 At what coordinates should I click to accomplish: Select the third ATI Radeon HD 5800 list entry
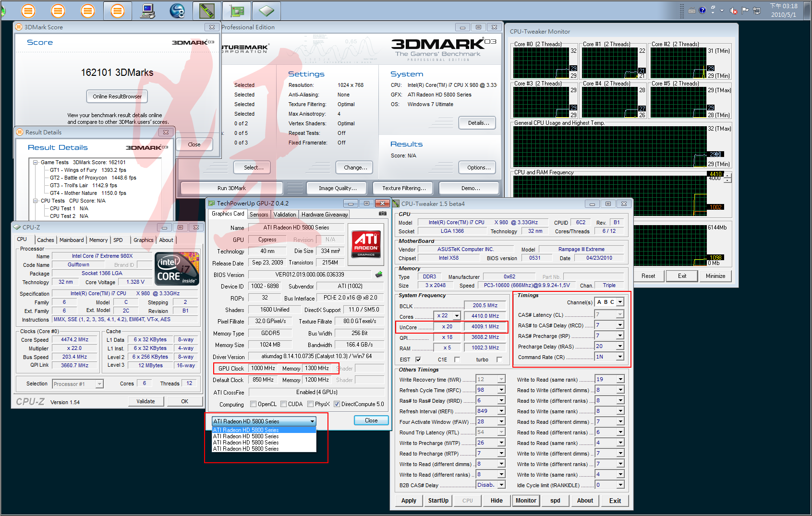pos(264,443)
